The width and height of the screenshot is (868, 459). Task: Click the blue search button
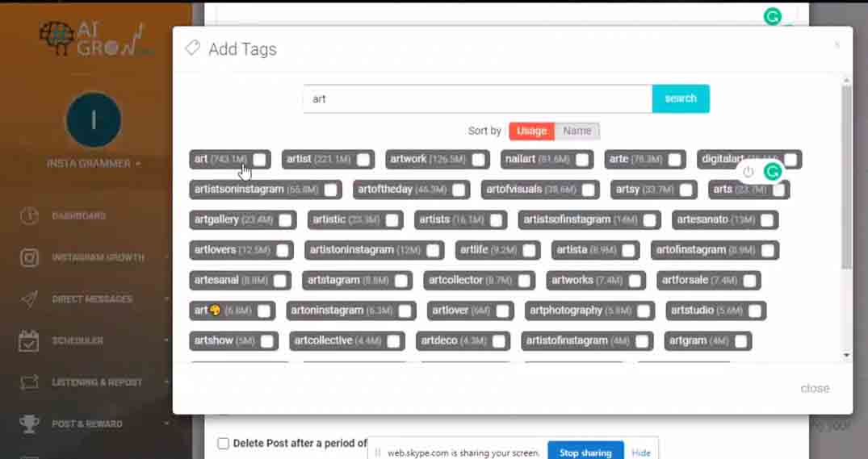click(x=680, y=98)
